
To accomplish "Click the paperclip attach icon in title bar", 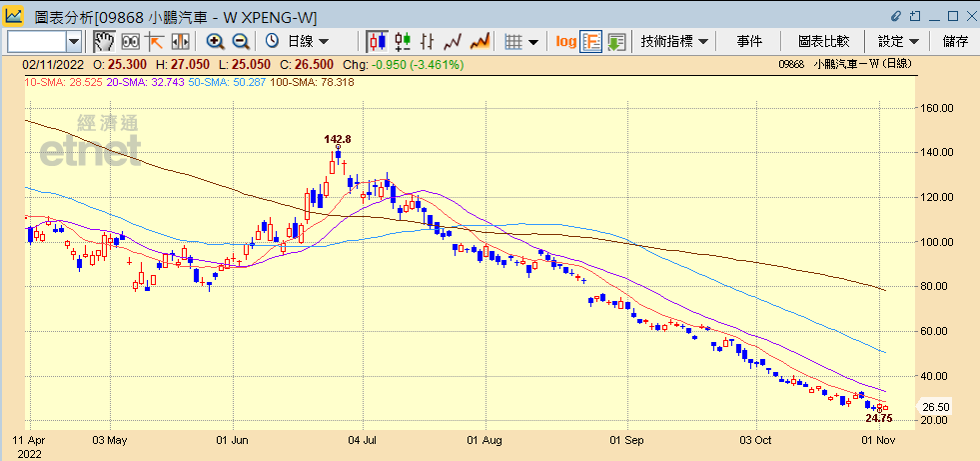I will point(896,16).
